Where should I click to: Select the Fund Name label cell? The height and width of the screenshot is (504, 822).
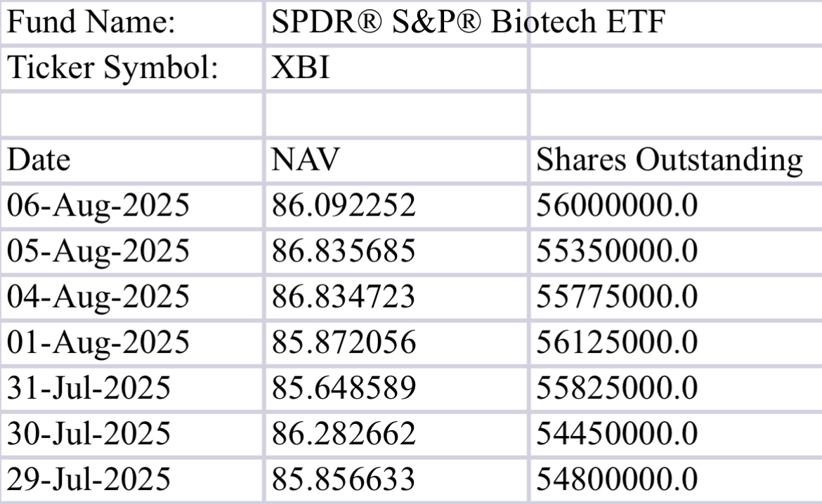[131, 22]
